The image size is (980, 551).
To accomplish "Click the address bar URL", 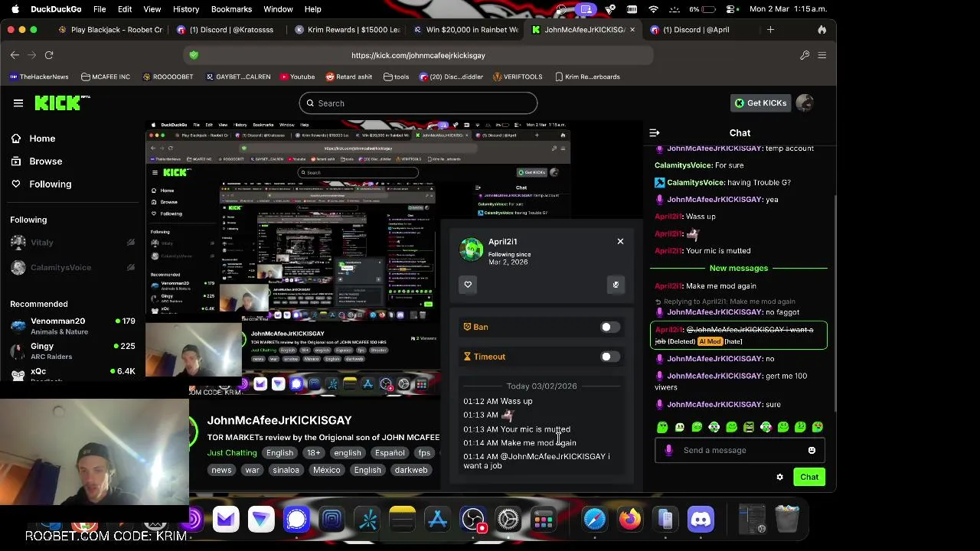I will click(418, 55).
